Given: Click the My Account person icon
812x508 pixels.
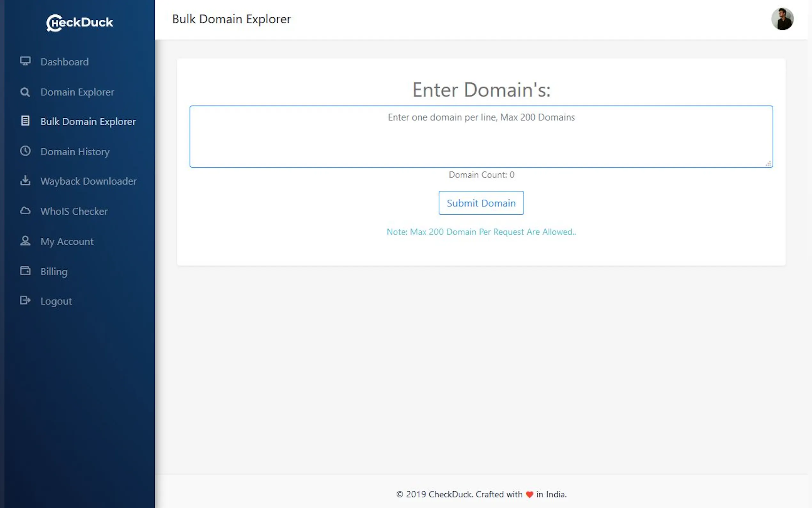Looking at the screenshot, I should coord(25,241).
